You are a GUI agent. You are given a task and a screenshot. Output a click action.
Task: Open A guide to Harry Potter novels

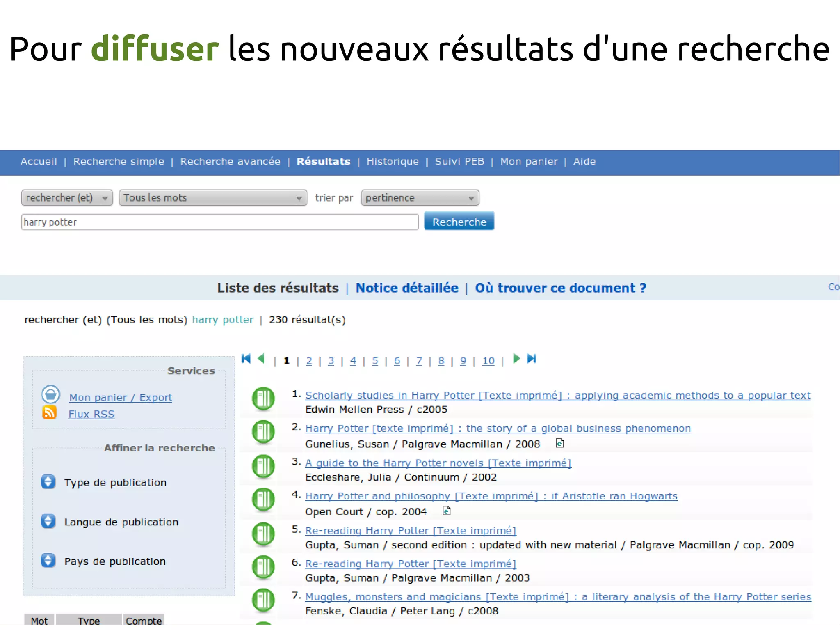tap(438, 463)
